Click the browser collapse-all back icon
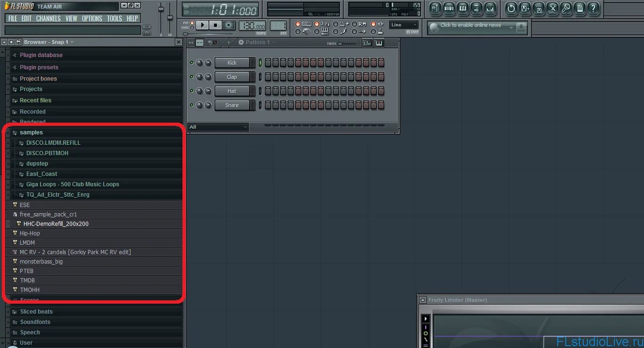 pos(18,42)
